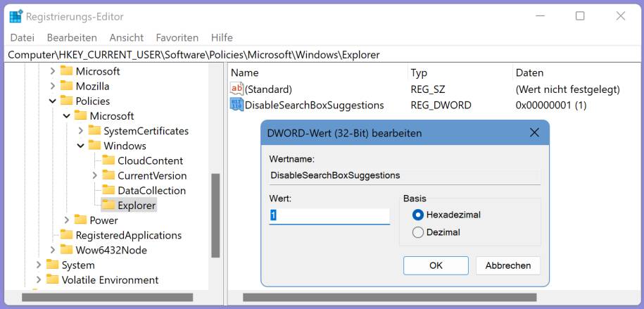The image size is (644, 309).
Task: Click the DisableSearchBoxSuggestions DWORD value icon
Action: point(236,105)
